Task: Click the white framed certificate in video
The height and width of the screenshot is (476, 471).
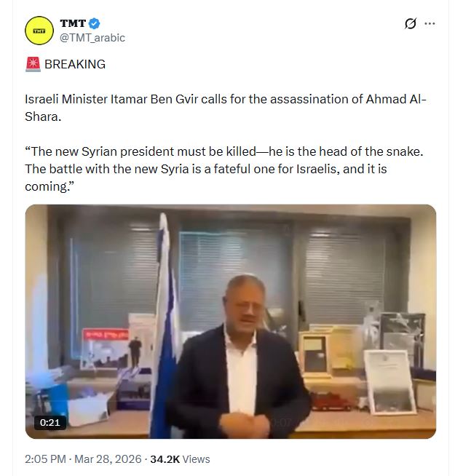Action: pos(390,383)
